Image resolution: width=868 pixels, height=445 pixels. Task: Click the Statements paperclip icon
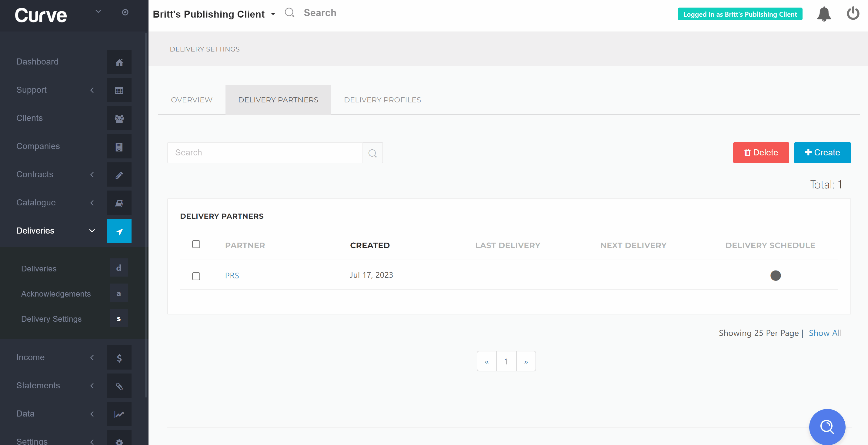(119, 386)
